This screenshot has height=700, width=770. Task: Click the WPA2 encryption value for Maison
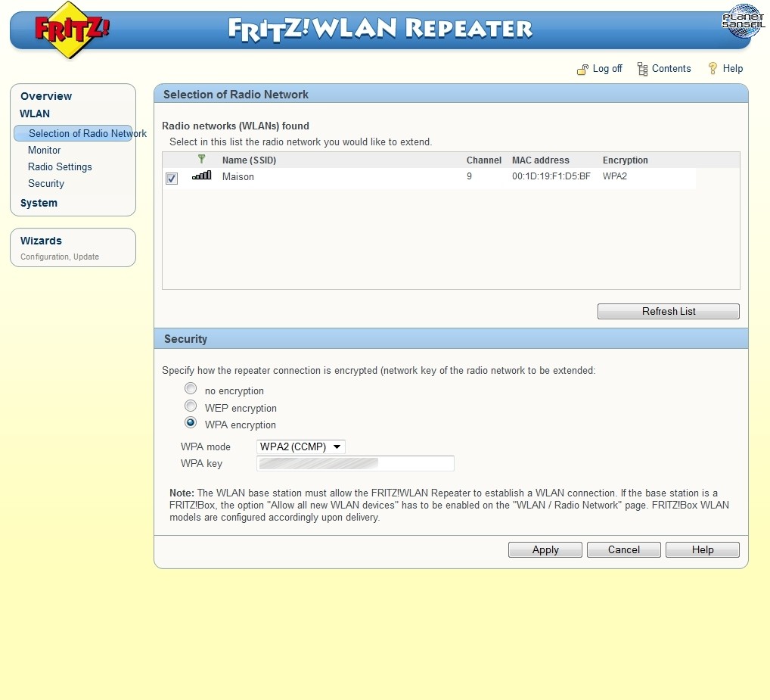pos(615,176)
